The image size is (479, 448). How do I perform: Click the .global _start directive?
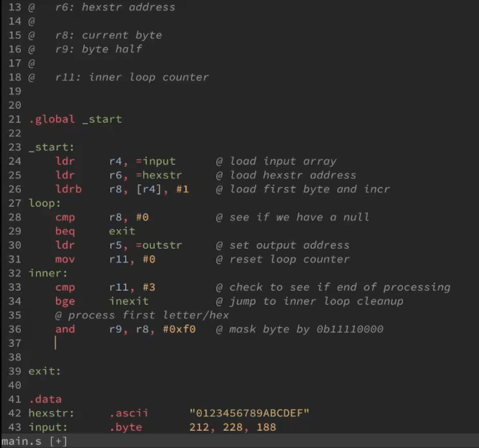[x=75, y=119]
